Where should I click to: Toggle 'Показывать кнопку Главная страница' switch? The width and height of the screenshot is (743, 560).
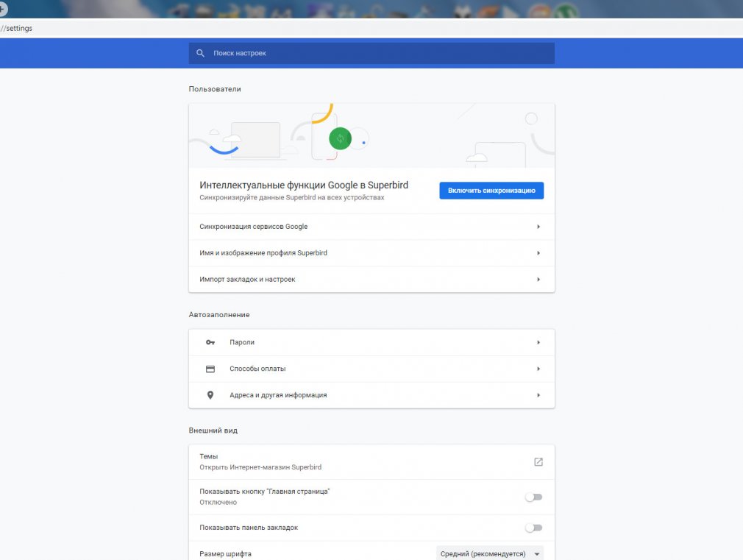tap(533, 497)
